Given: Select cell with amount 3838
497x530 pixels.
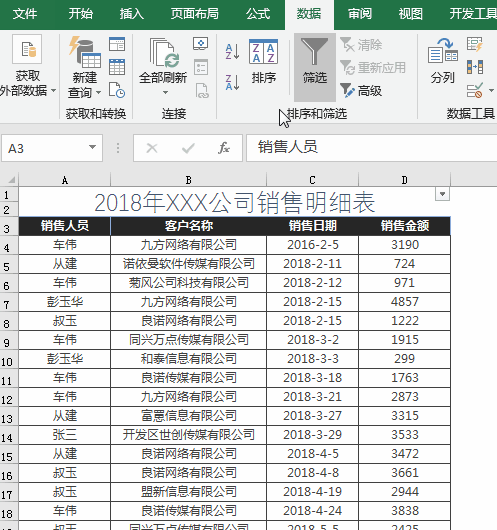Looking at the screenshot, I should click(404, 510).
